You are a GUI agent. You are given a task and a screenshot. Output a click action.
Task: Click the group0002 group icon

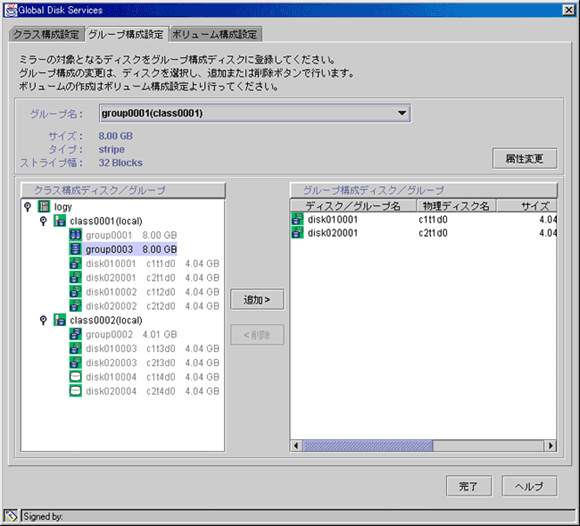tap(75, 334)
